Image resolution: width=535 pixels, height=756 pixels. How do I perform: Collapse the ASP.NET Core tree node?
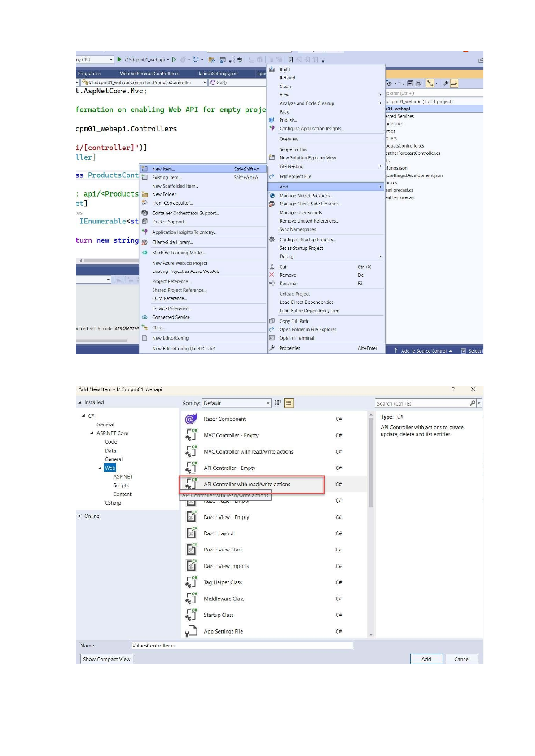(92, 433)
